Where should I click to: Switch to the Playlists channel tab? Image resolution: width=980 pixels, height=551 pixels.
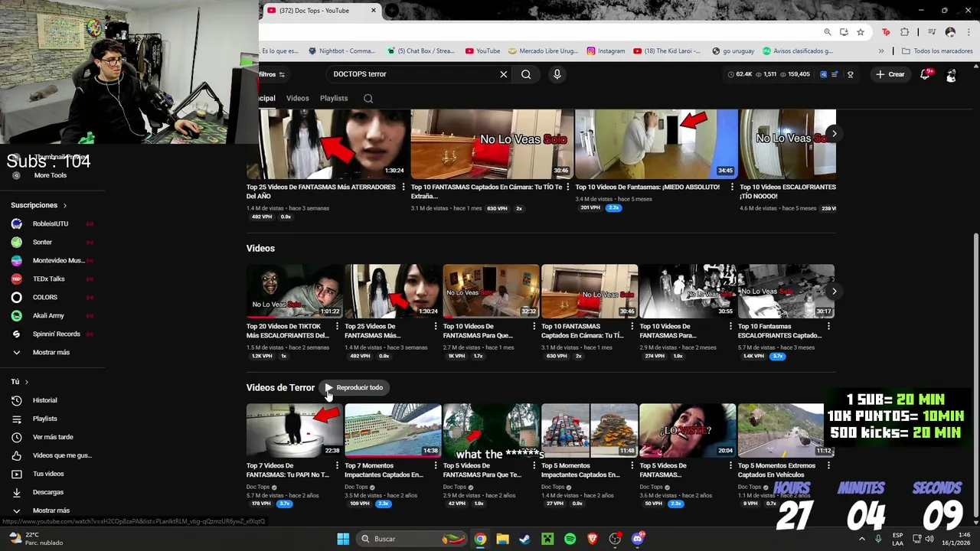[334, 98]
